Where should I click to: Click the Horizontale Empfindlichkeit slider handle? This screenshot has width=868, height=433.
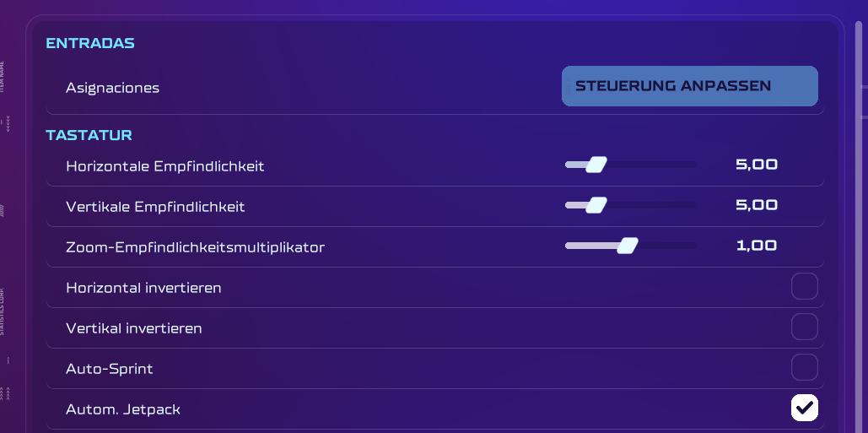(x=596, y=165)
